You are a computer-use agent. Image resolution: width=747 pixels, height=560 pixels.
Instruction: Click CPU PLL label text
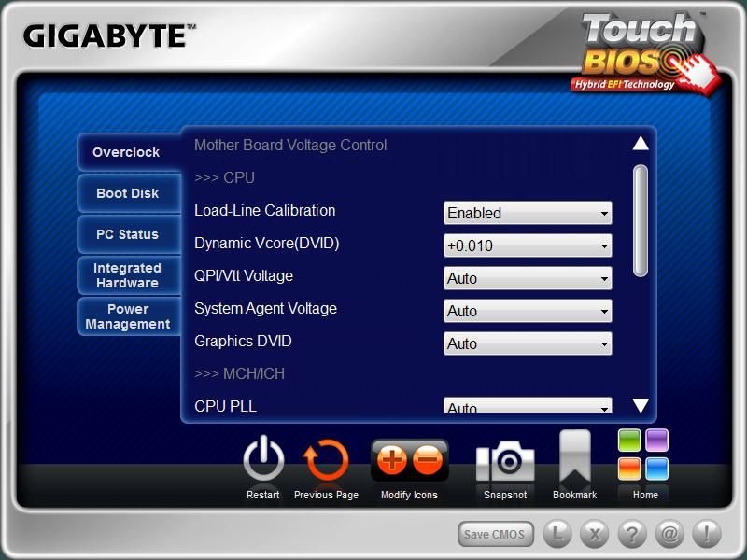click(225, 406)
